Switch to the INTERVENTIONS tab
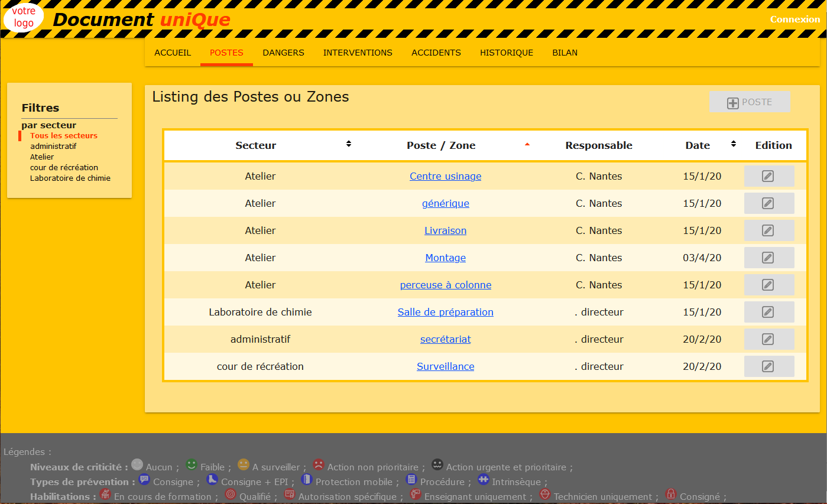The image size is (827, 504). [358, 53]
